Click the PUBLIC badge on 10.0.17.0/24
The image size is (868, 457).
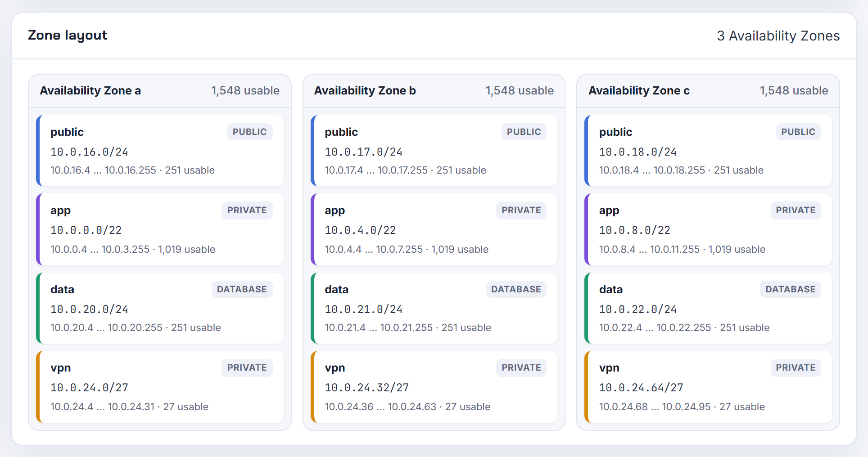coord(524,132)
